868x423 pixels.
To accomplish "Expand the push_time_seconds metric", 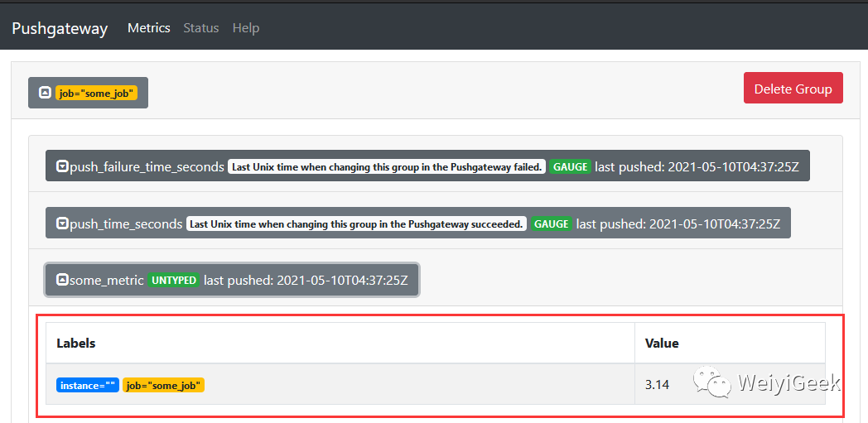I will (x=418, y=224).
